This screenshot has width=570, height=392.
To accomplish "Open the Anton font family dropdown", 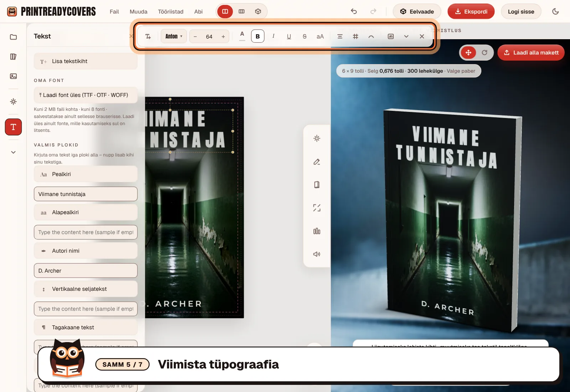I will tap(173, 36).
